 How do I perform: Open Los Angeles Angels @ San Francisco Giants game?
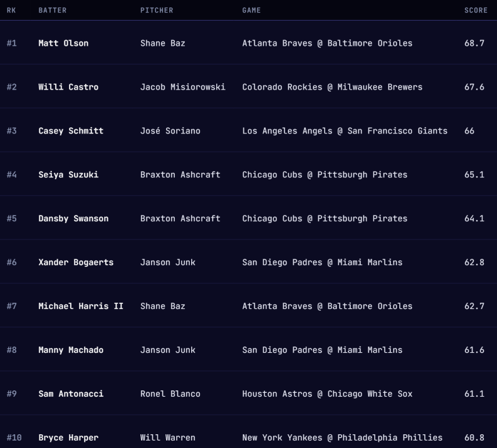[x=345, y=131]
